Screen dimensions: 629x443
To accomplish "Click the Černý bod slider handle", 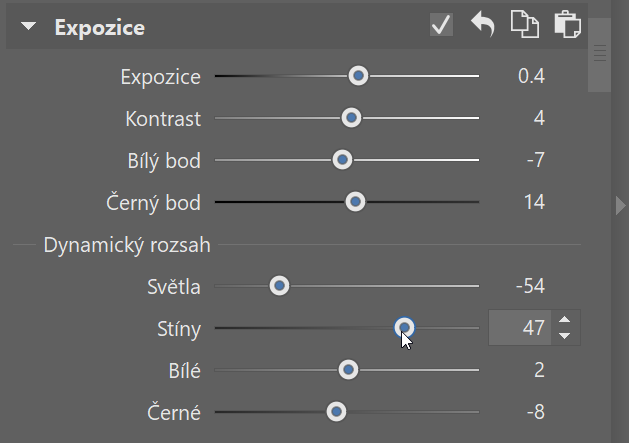I will point(355,201).
